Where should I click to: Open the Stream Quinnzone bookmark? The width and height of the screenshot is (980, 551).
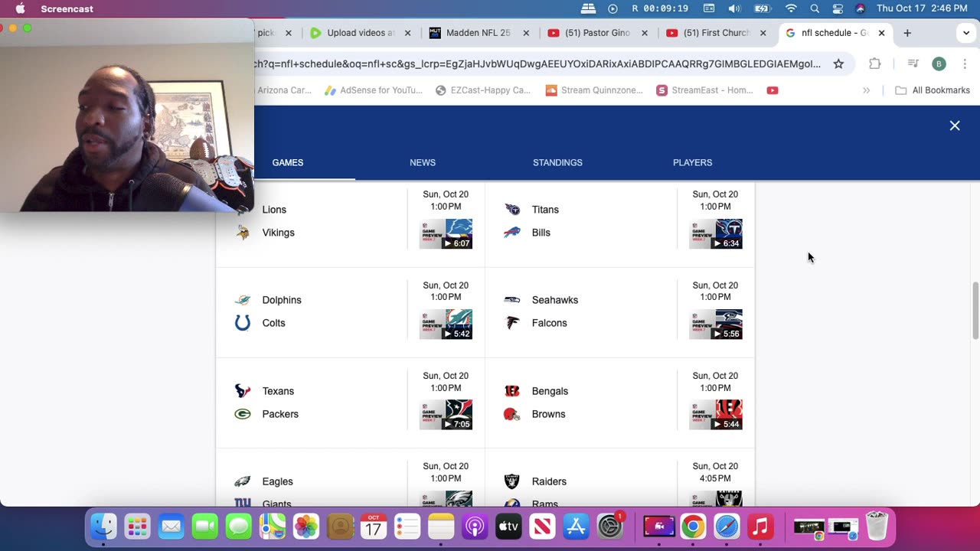click(x=594, y=90)
